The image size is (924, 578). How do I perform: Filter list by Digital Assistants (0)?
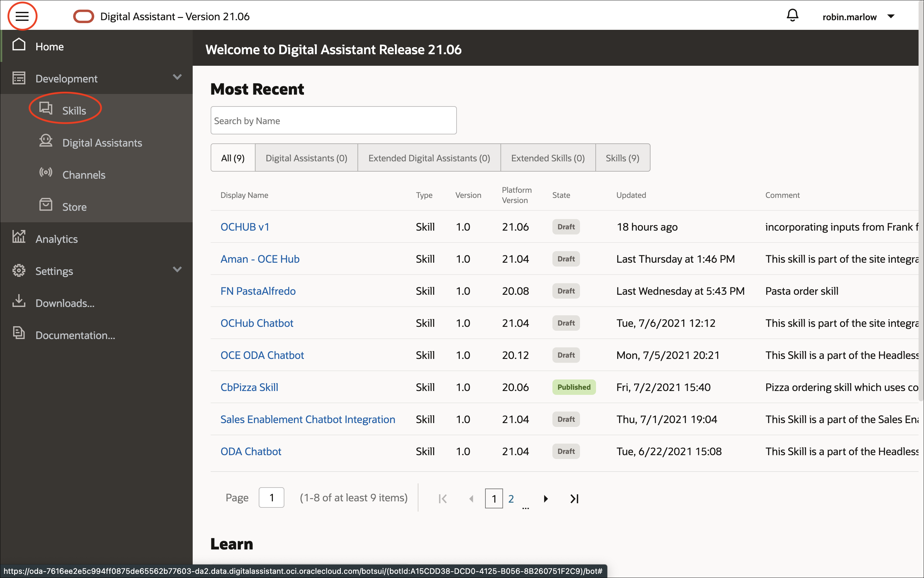click(306, 157)
